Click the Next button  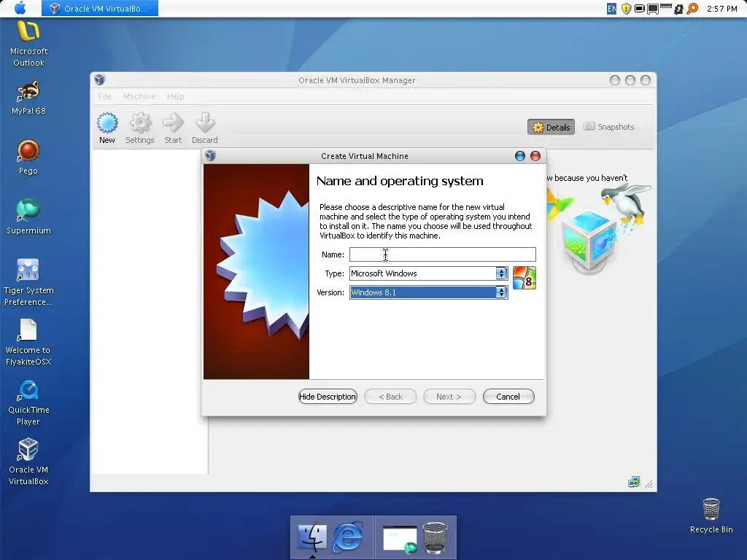(449, 397)
